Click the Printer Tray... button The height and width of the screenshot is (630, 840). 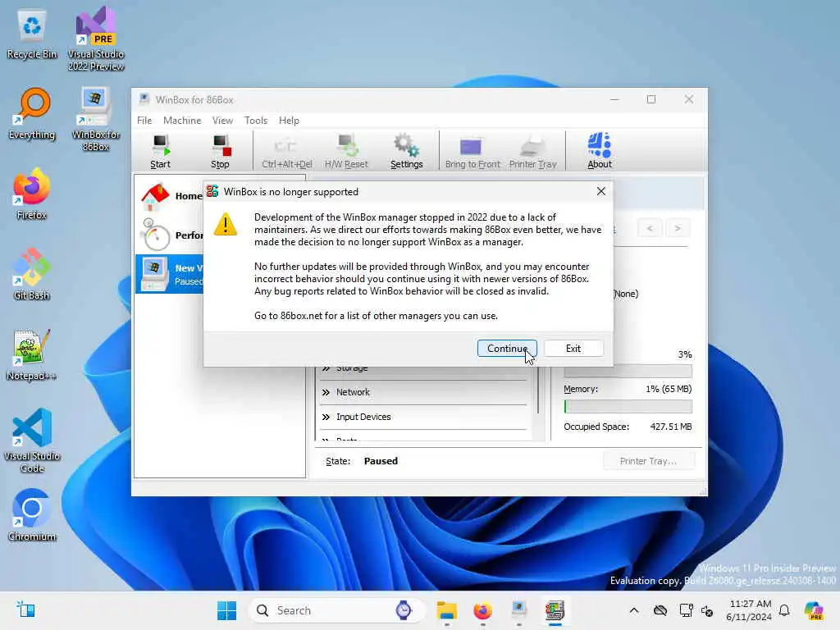[x=648, y=461]
